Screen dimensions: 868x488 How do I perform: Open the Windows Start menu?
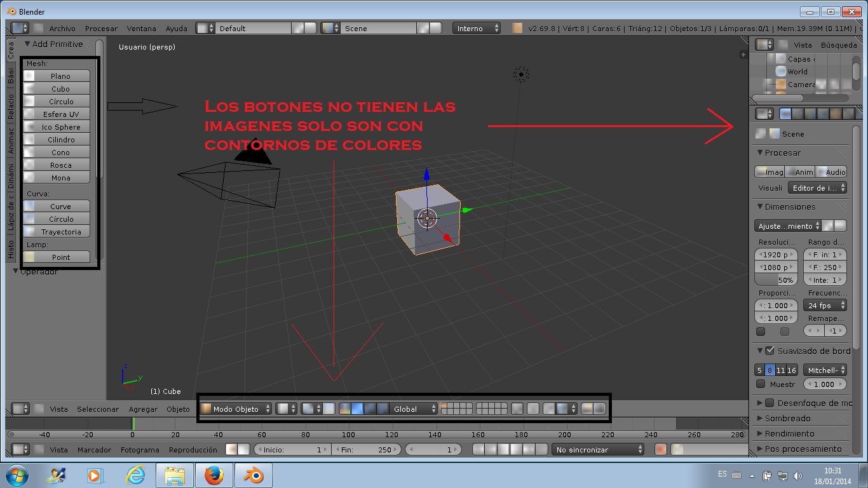click(x=17, y=475)
